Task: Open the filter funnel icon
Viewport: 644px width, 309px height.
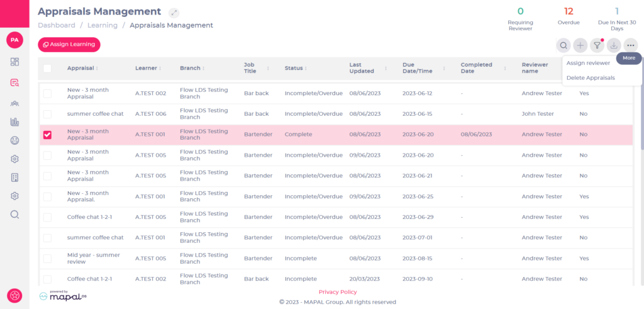Action: click(597, 45)
